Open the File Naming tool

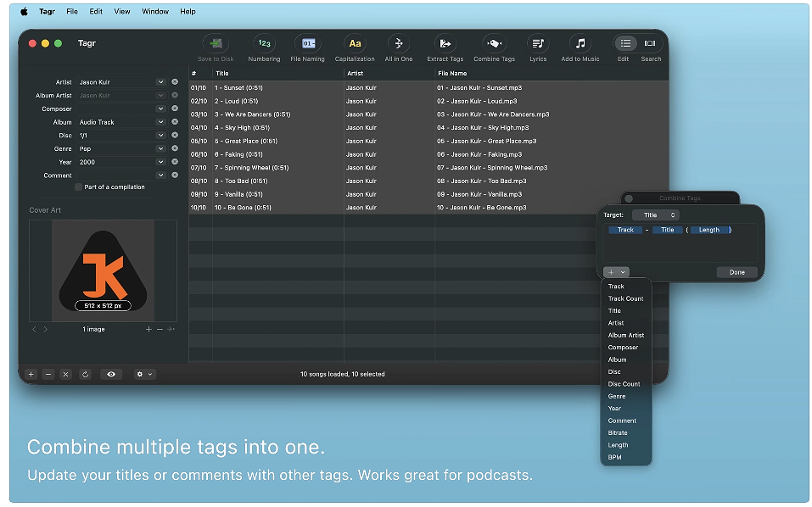click(308, 43)
